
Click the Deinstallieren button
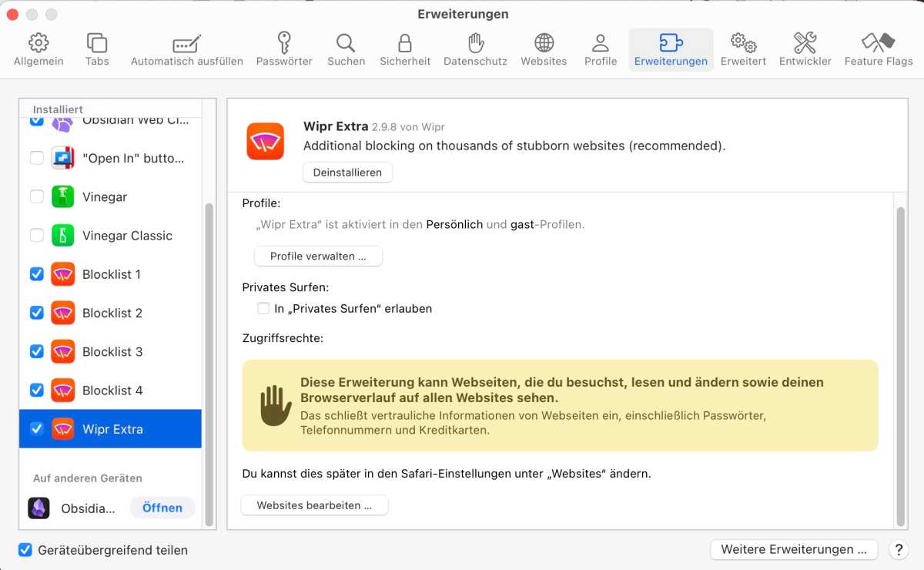pyautogui.click(x=347, y=173)
